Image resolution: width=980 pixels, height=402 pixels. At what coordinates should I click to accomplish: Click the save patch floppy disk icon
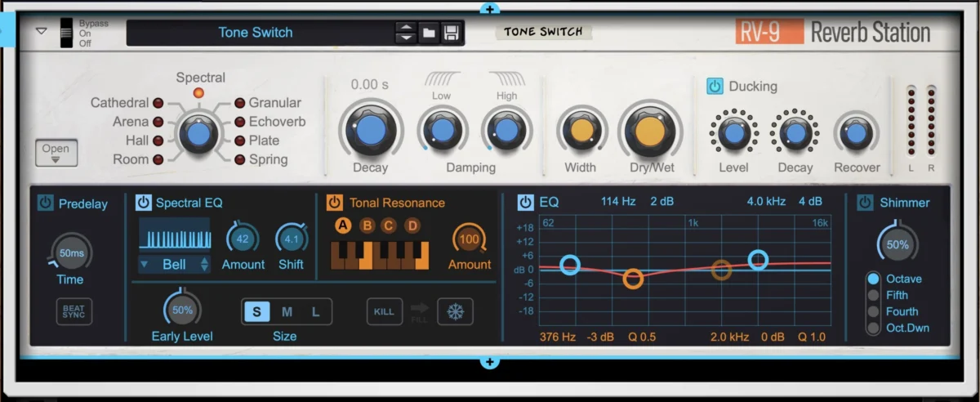pos(451,33)
